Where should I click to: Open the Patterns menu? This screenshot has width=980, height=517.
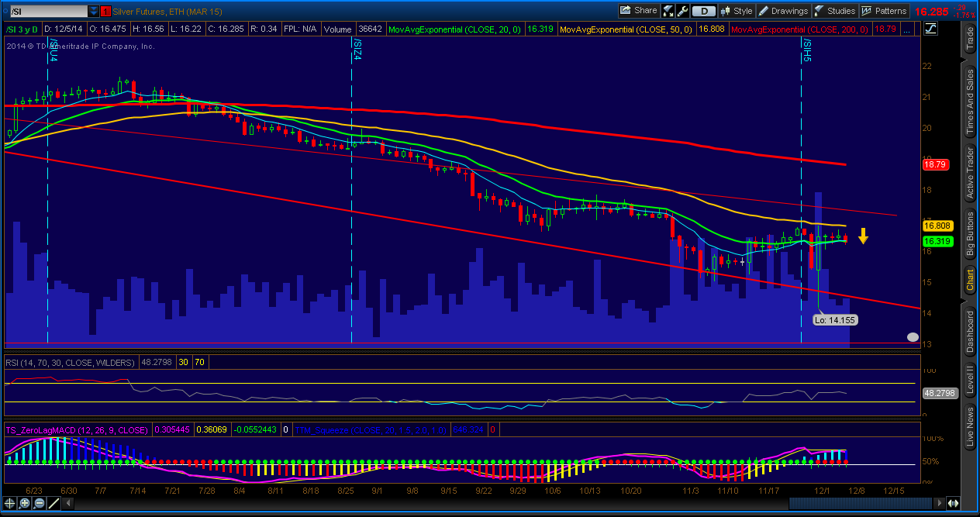pyautogui.click(x=885, y=11)
